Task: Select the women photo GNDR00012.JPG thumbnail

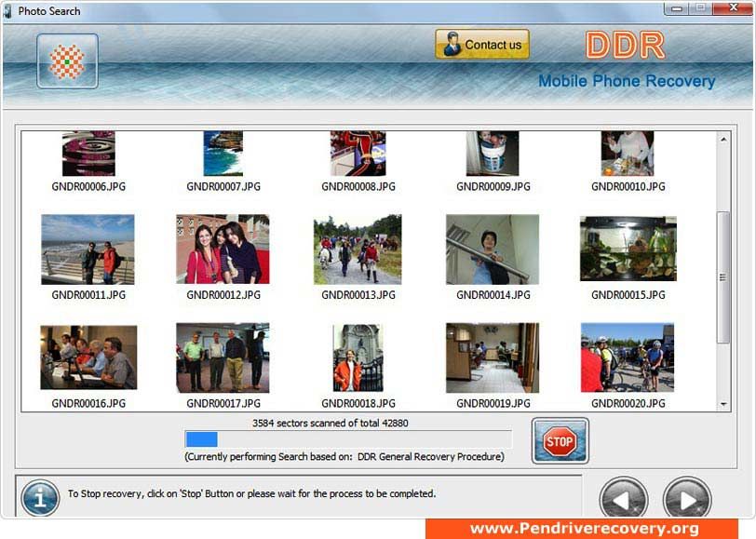Action: [x=223, y=249]
